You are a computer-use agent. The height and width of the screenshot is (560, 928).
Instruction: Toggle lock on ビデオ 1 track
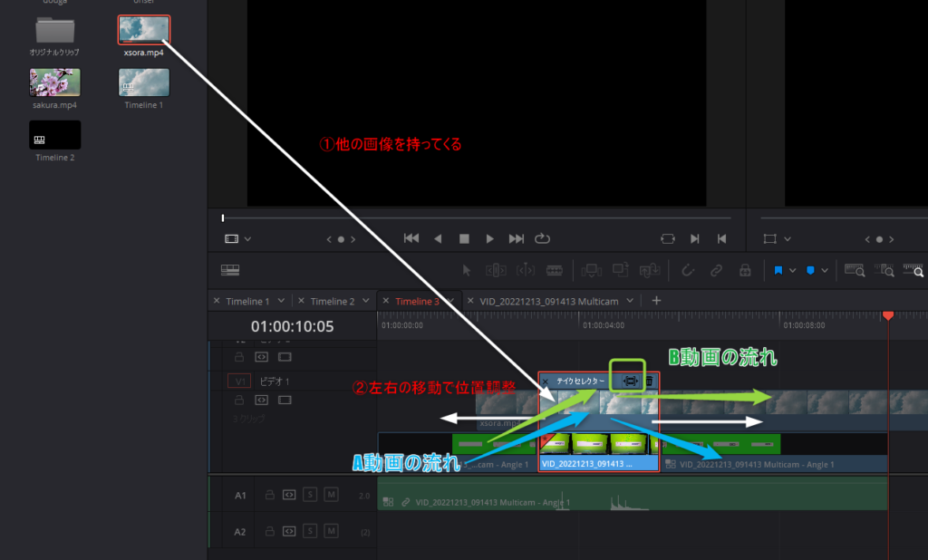pos(239,401)
